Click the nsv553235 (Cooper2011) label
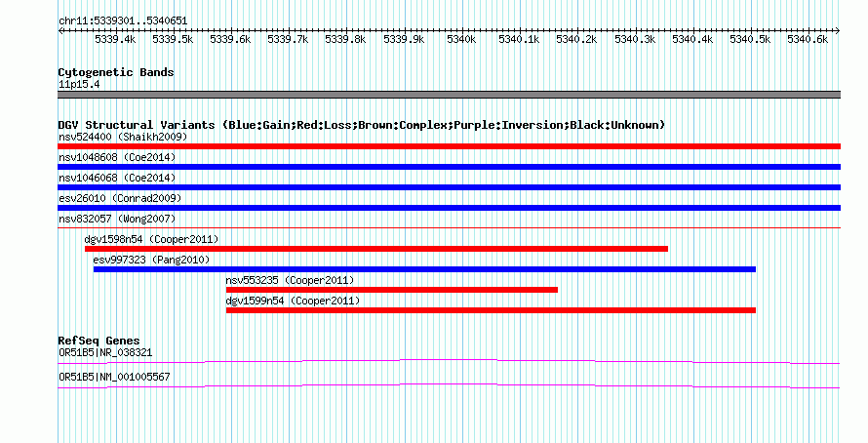 point(290,280)
